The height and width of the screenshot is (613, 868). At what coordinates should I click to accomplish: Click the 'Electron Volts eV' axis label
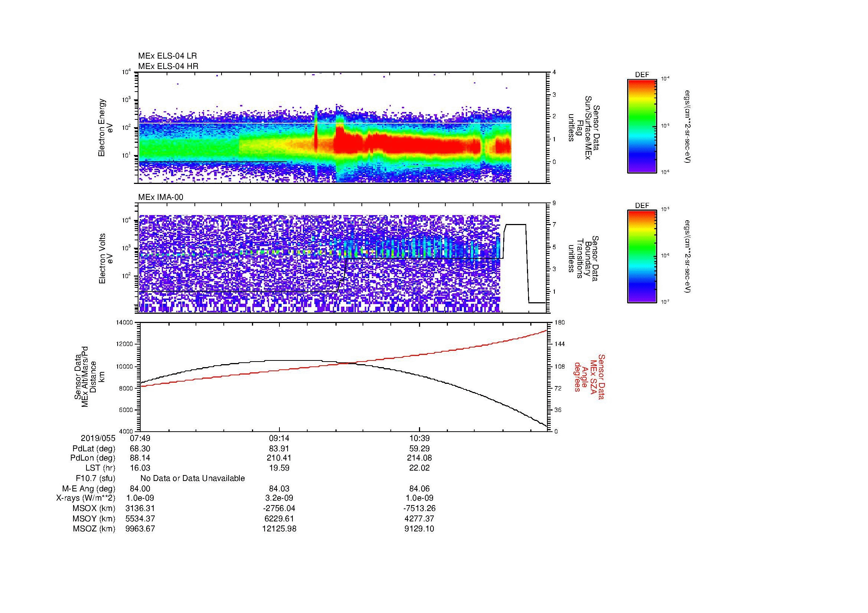click(x=105, y=258)
